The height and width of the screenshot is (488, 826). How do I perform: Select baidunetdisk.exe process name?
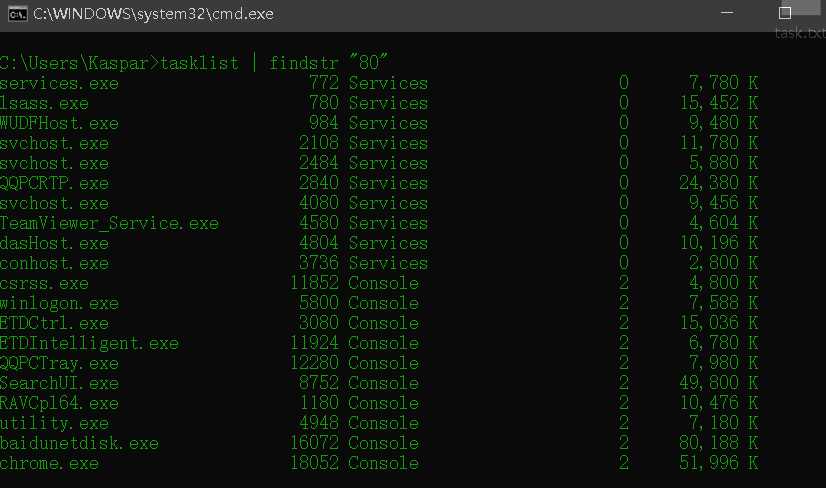(80, 444)
